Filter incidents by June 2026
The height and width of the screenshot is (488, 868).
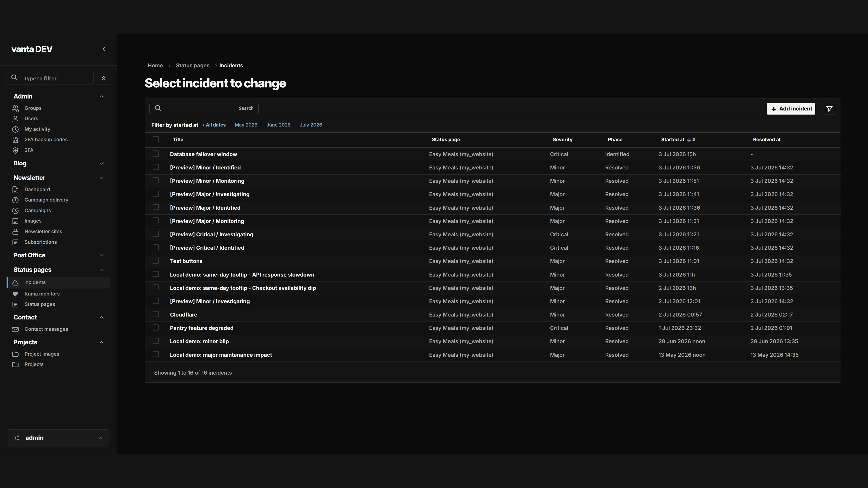(278, 125)
